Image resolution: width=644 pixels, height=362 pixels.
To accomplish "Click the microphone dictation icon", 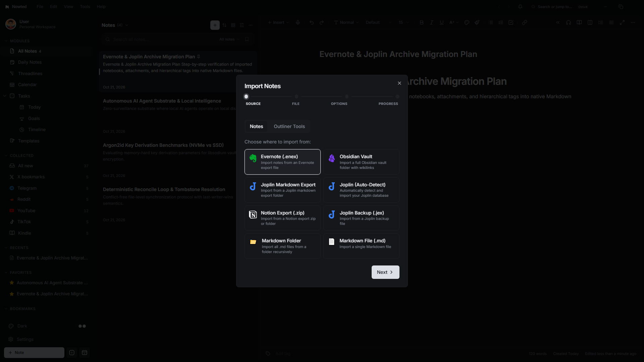I will (x=298, y=22).
